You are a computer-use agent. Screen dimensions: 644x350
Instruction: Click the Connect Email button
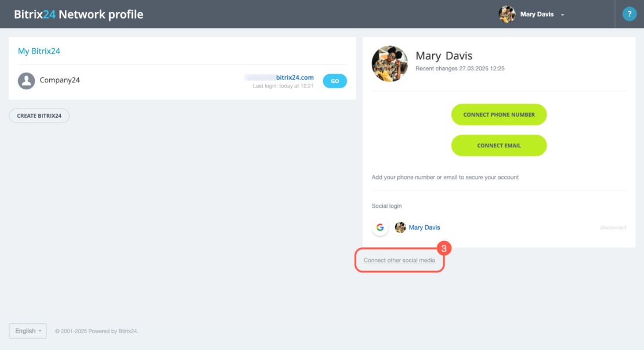pos(499,146)
